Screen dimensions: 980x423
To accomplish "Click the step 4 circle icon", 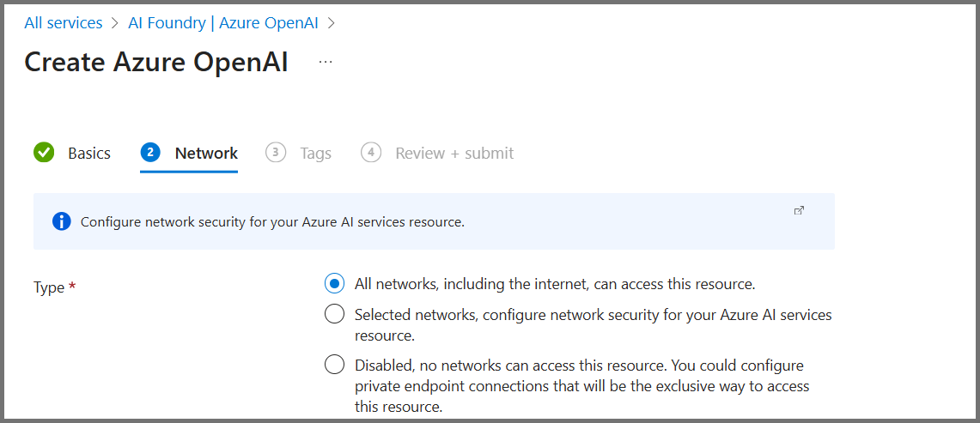I will [x=371, y=153].
